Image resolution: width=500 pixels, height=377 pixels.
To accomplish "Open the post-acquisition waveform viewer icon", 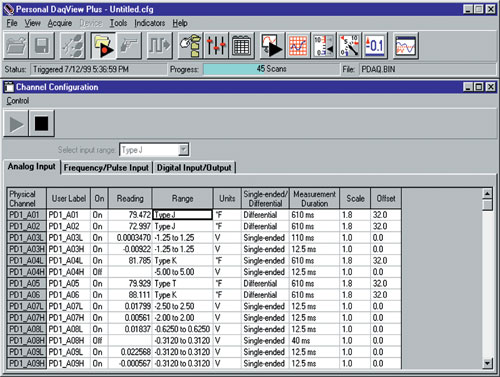I will coord(405,45).
